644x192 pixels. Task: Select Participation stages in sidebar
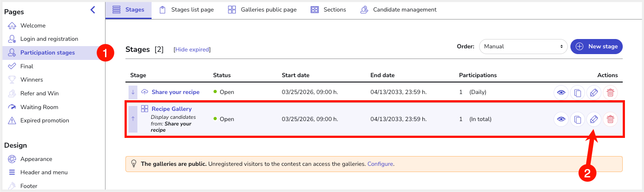(47, 53)
